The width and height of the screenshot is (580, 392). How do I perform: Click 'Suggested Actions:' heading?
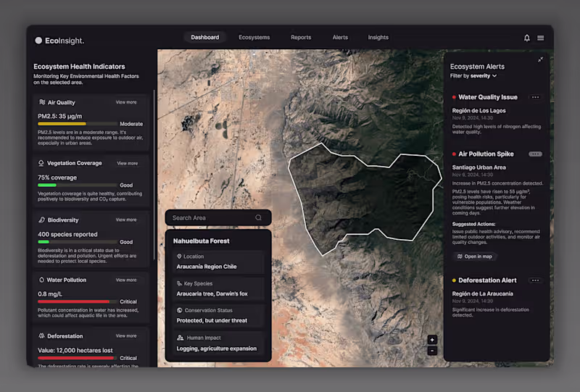click(473, 224)
